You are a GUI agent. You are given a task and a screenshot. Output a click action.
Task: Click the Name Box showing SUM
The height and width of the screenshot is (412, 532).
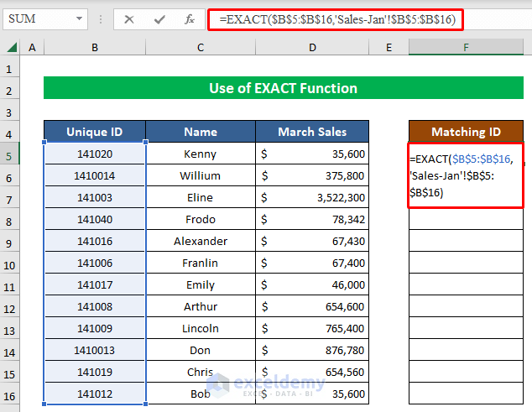(x=38, y=19)
